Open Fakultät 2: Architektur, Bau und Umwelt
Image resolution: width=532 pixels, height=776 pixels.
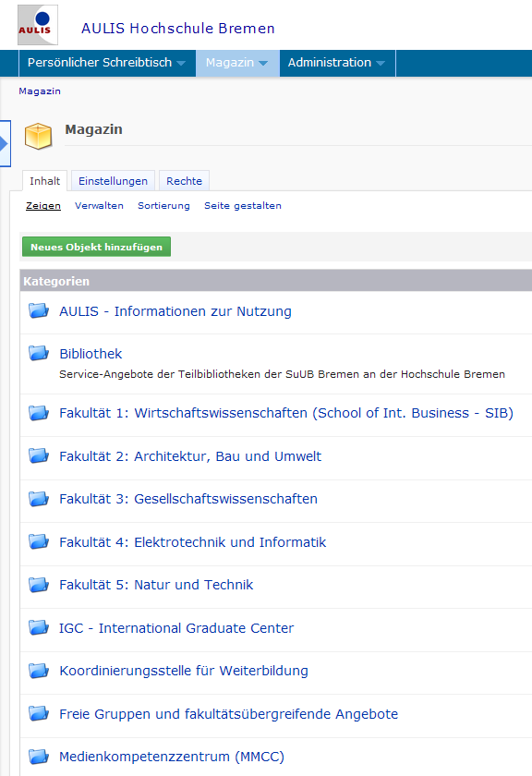190,456
